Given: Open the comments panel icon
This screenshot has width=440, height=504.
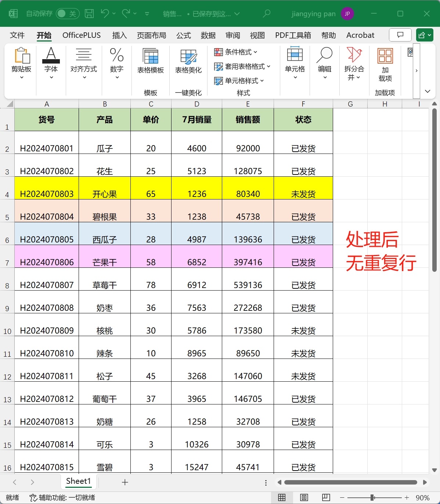Looking at the screenshot, I should [400, 35].
